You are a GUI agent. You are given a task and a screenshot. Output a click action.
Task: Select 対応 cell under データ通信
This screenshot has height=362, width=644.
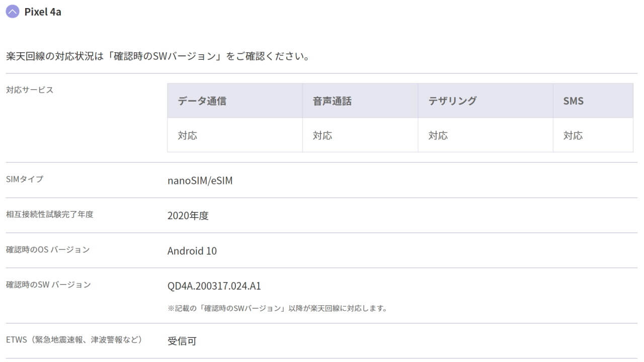coord(187,135)
